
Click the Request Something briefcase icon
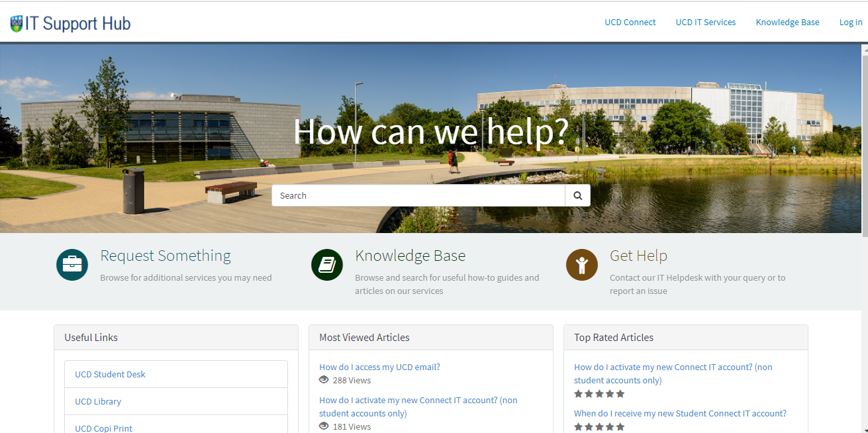72,265
